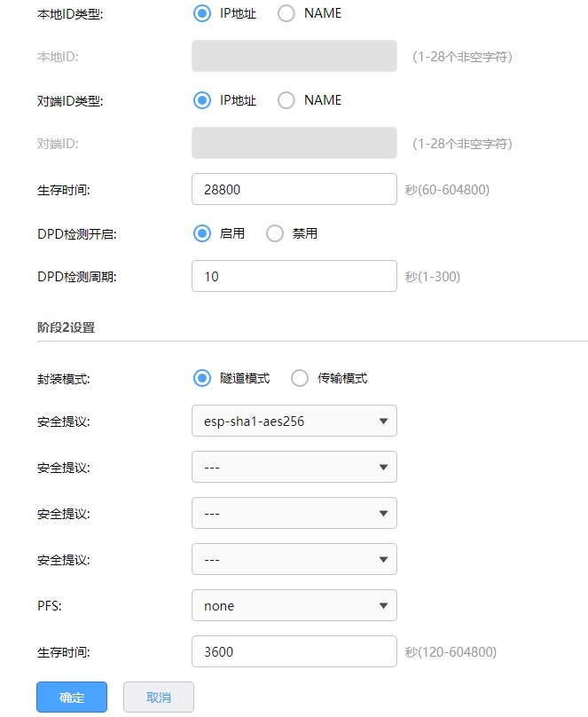Screen dimensions: 588x717
Task: Open the third 安全提议 dropdown
Action: pos(294,513)
